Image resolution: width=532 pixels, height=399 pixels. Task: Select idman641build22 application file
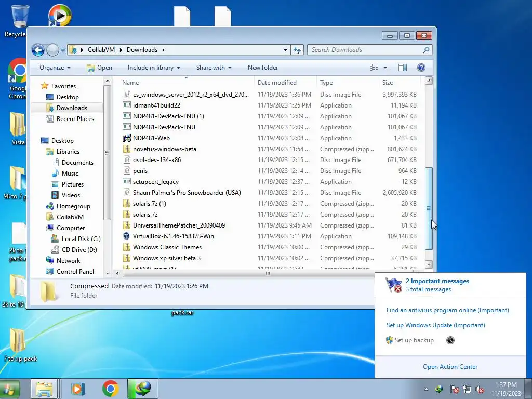click(156, 105)
